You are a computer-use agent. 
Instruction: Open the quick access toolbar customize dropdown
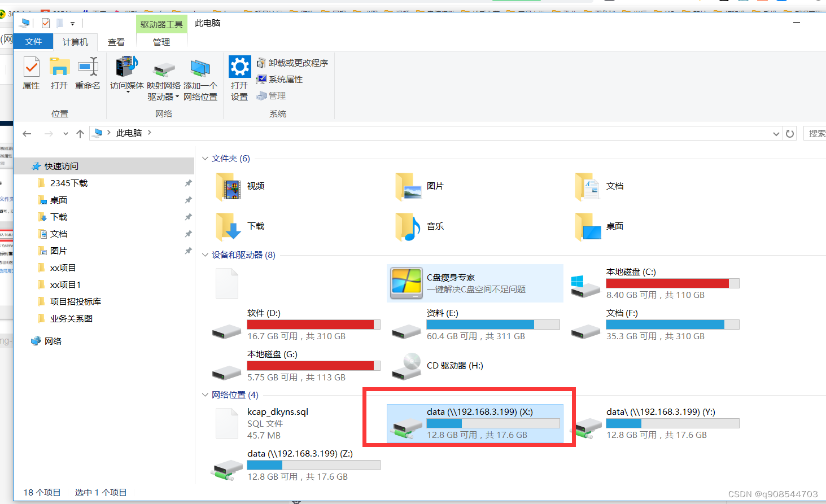tap(72, 24)
